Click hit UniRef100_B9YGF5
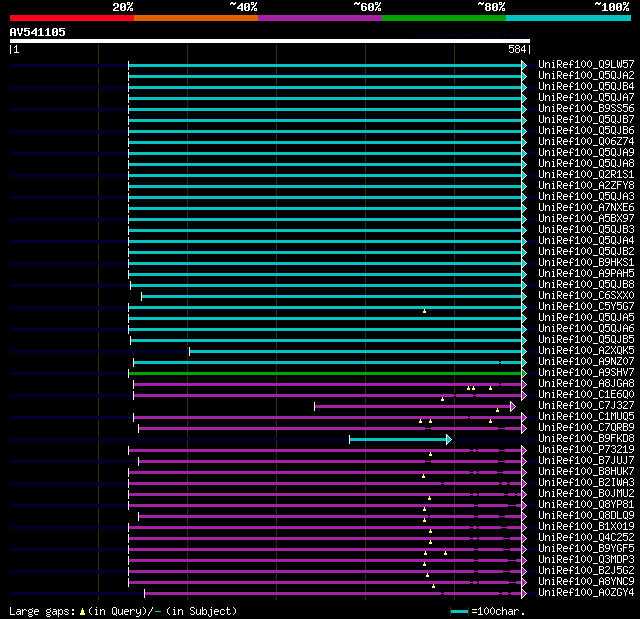 pos(586,549)
